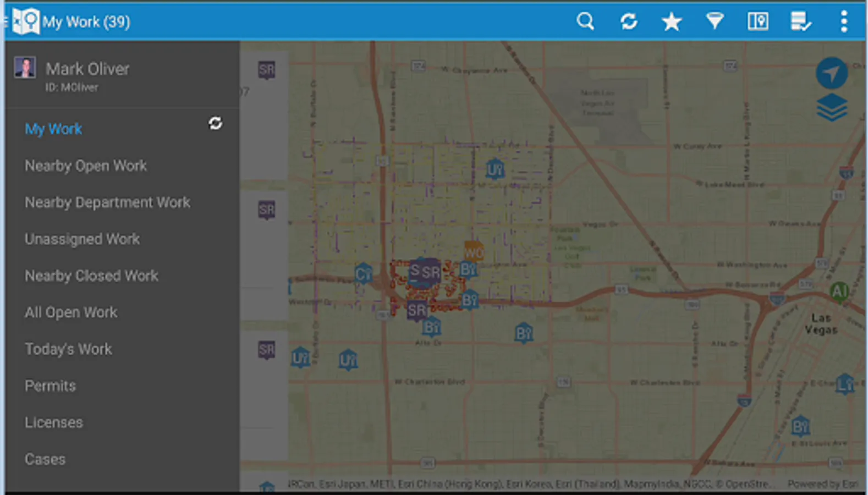
Task: Go to Cases
Action: [45, 459]
